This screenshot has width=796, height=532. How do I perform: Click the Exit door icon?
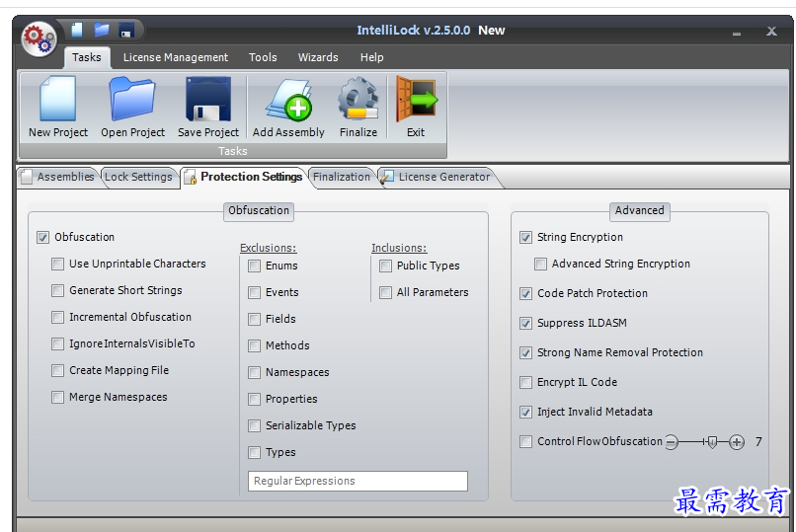[416, 99]
